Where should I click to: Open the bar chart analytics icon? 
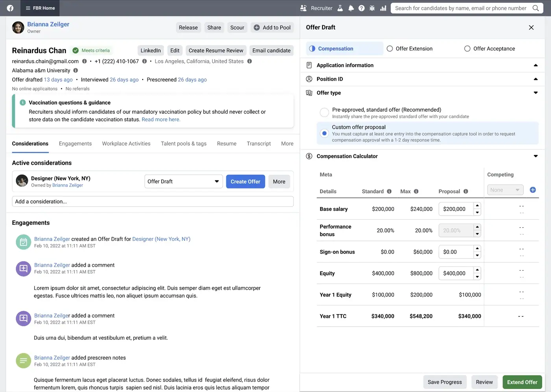[x=383, y=8]
